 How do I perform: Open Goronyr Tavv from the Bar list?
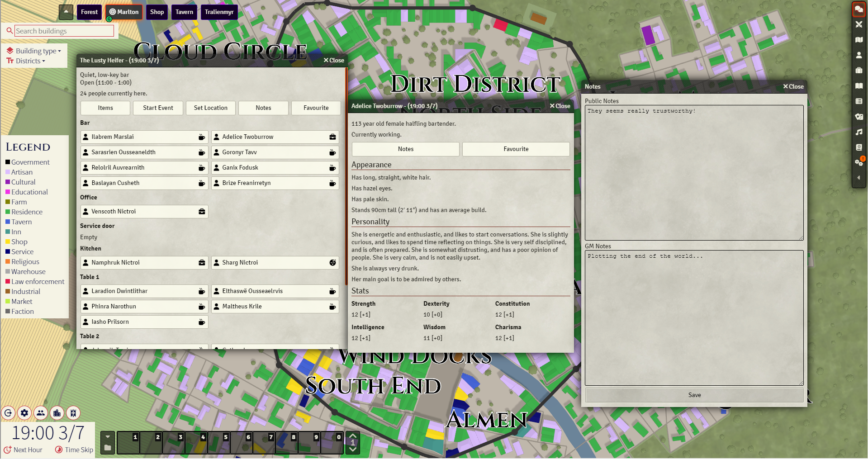(275, 152)
